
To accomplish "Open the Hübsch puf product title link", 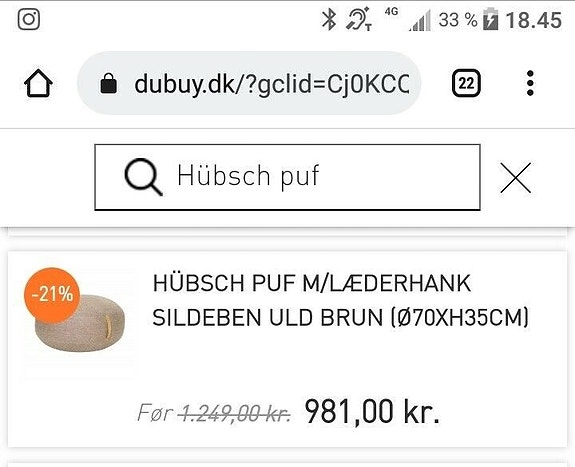I will pos(340,300).
